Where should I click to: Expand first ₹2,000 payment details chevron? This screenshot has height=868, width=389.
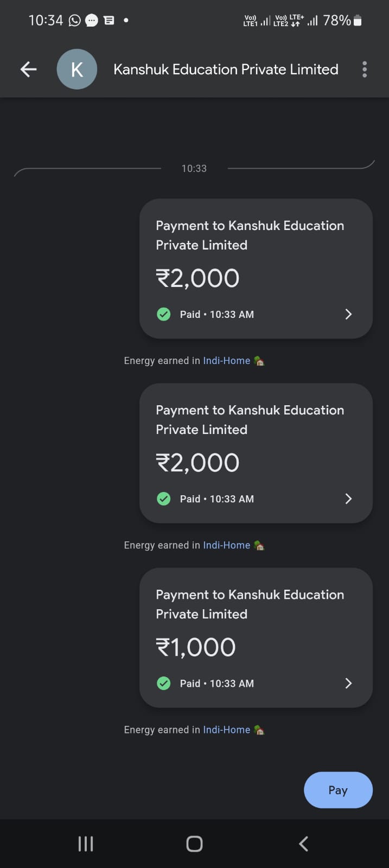pyautogui.click(x=348, y=314)
